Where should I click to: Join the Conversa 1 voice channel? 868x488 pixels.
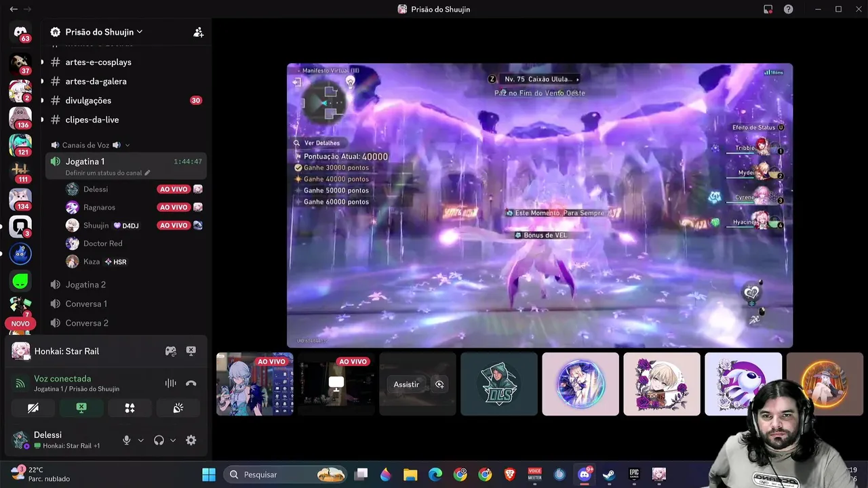click(86, 304)
